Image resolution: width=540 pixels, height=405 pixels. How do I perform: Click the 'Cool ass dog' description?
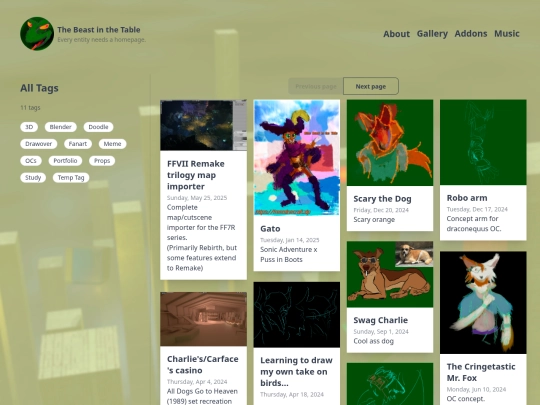click(x=374, y=341)
